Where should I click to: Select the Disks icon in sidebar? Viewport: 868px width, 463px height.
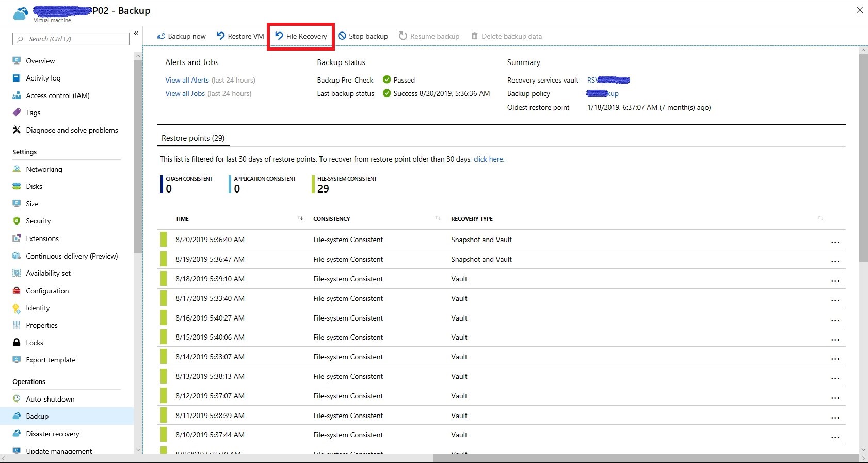tap(17, 186)
